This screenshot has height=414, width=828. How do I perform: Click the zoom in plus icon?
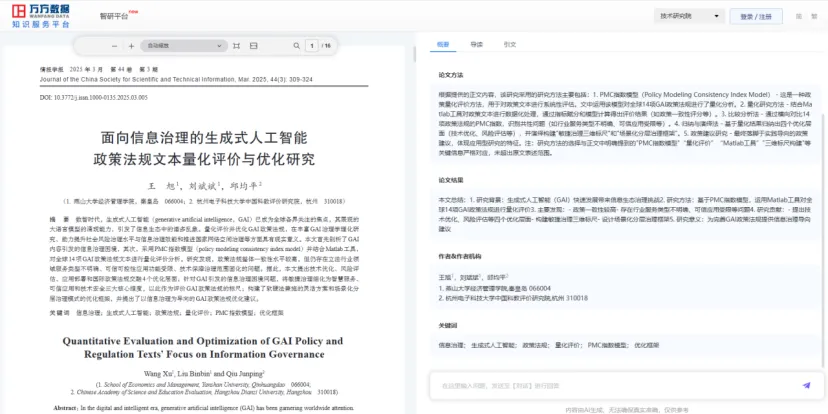(x=131, y=46)
